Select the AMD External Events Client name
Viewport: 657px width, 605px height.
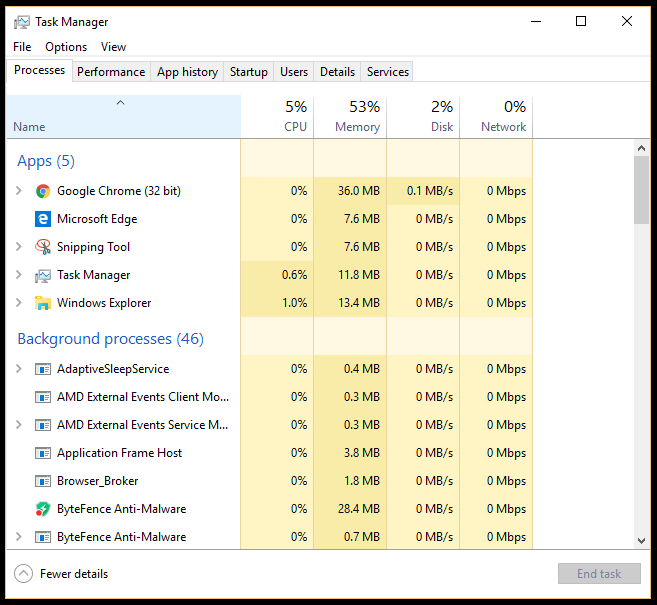pos(143,397)
